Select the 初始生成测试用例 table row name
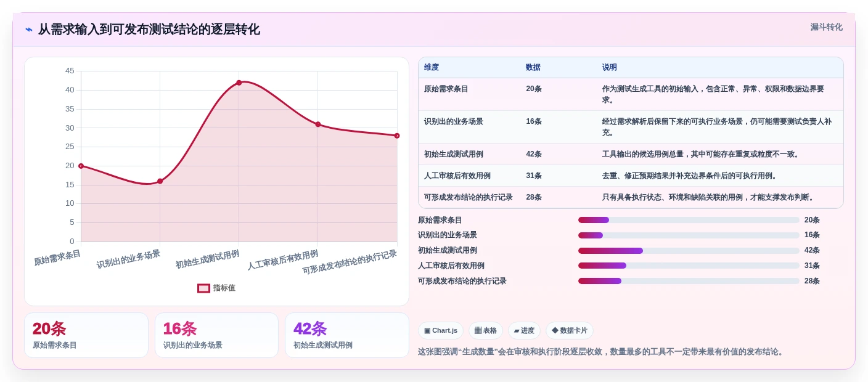The height and width of the screenshot is (382, 868). [454, 154]
